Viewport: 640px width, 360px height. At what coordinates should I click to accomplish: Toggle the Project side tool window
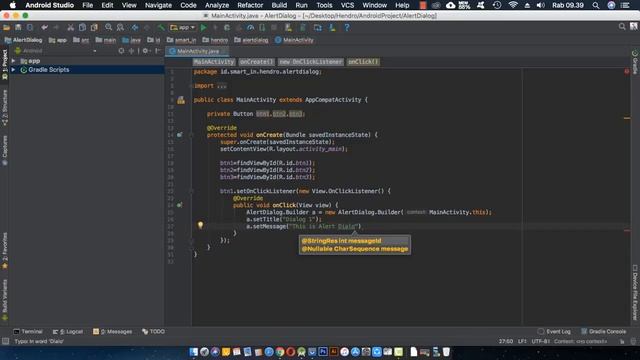pyautogui.click(x=4, y=64)
